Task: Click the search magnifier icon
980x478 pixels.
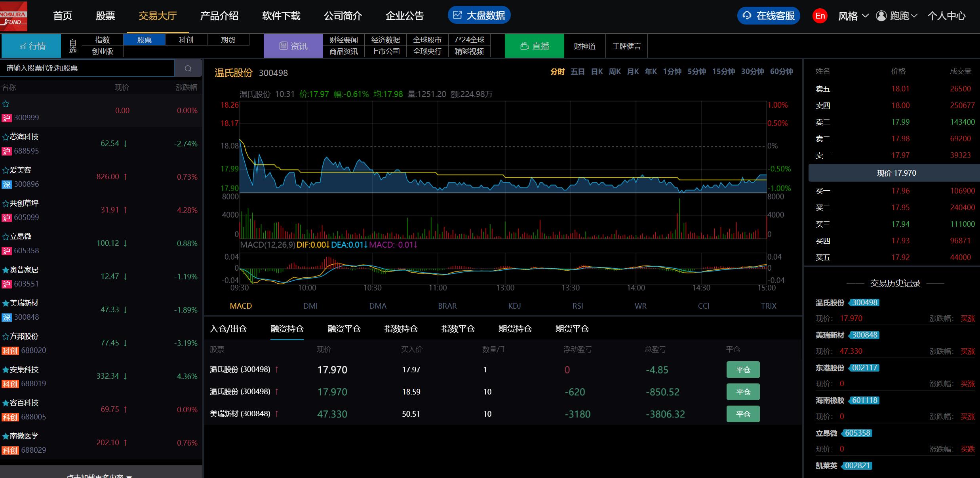Action: (x=188, y=68)
